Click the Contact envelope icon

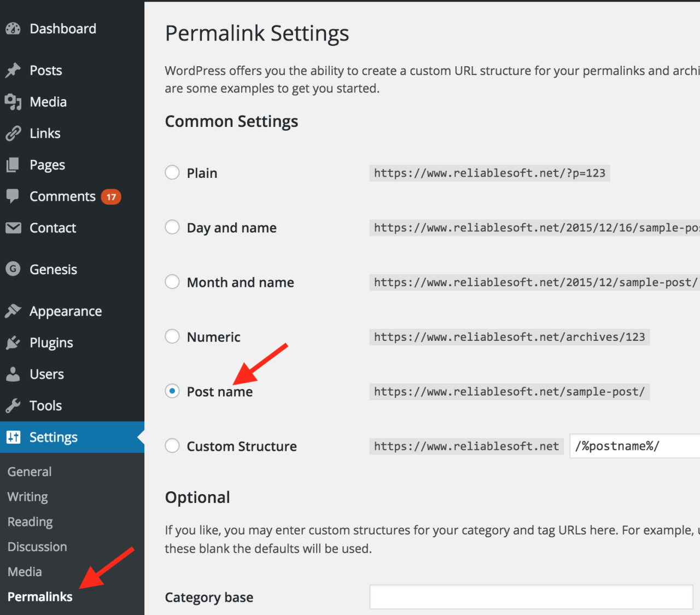click(x=13, y=228)
